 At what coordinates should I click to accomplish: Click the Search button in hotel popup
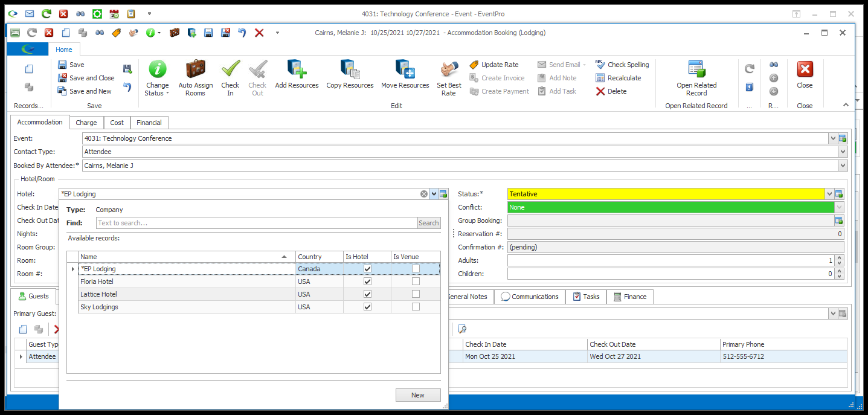pos(429,223)
